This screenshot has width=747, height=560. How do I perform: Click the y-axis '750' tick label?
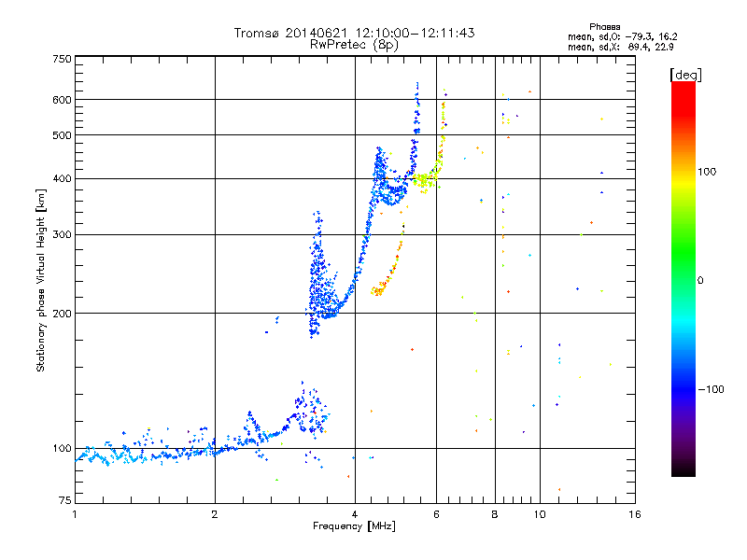pyautogui.click(x=62, y=59)
